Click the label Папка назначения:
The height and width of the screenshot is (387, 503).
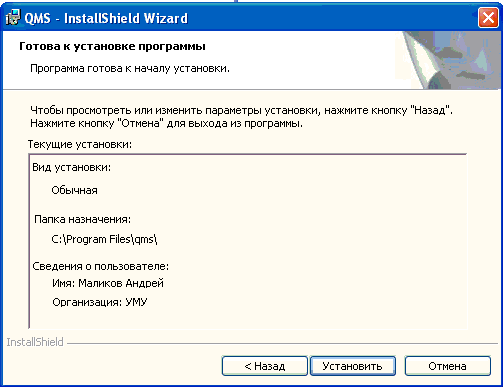point(82,219)
